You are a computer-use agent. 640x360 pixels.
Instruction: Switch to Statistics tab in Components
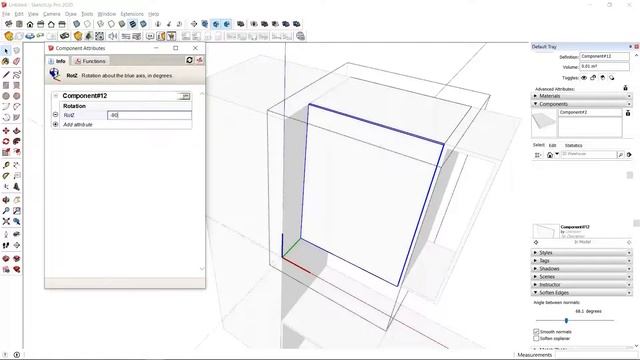pos(573,145)
